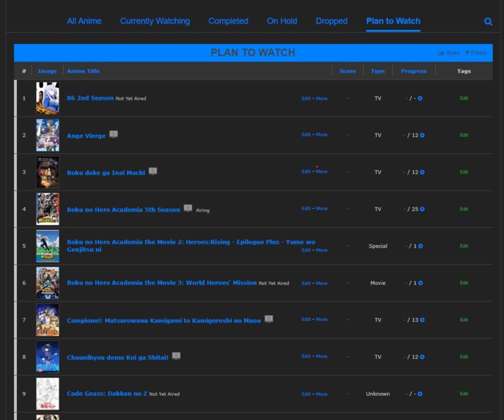Sort list by Anime Title column
The width and height of the screenshot is (504, 420).
(84, 71)
